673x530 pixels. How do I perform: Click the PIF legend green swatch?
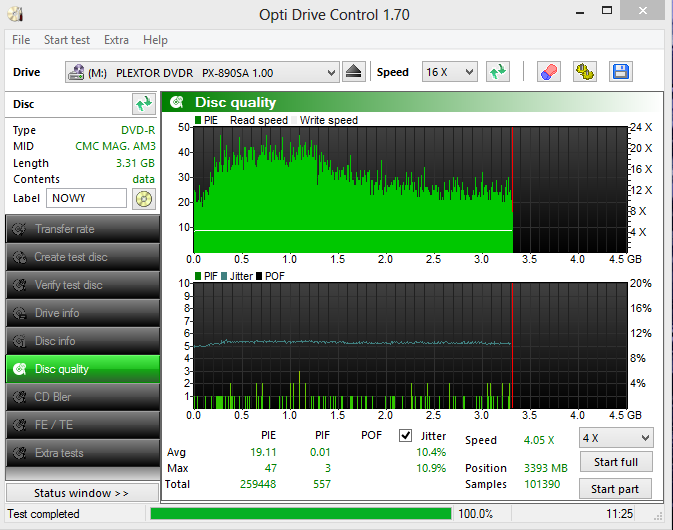click(x=198, y=276)
